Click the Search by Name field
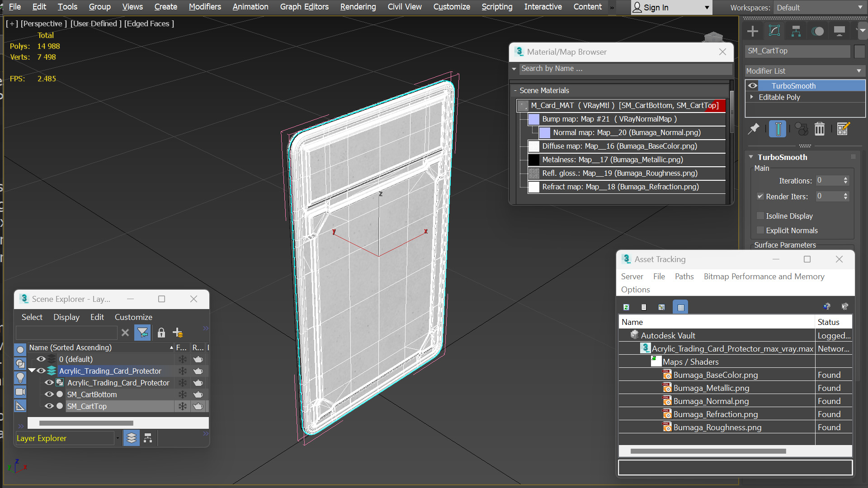This screenshot has width=868, height=488. pos(625,69)
